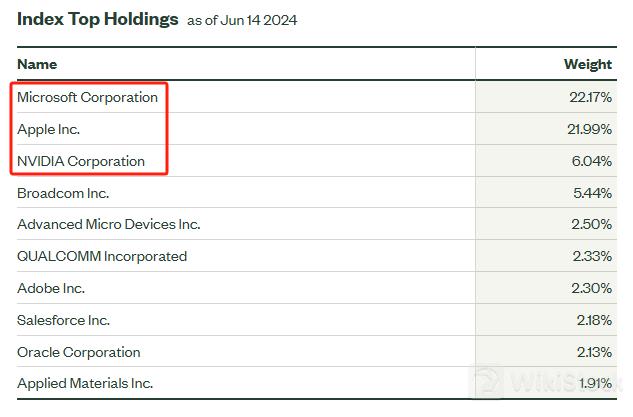Open the NVIDIA Corporation holding
Viewport: 633px width, 417px height.
pyautogui.click(x=81, y=161)
